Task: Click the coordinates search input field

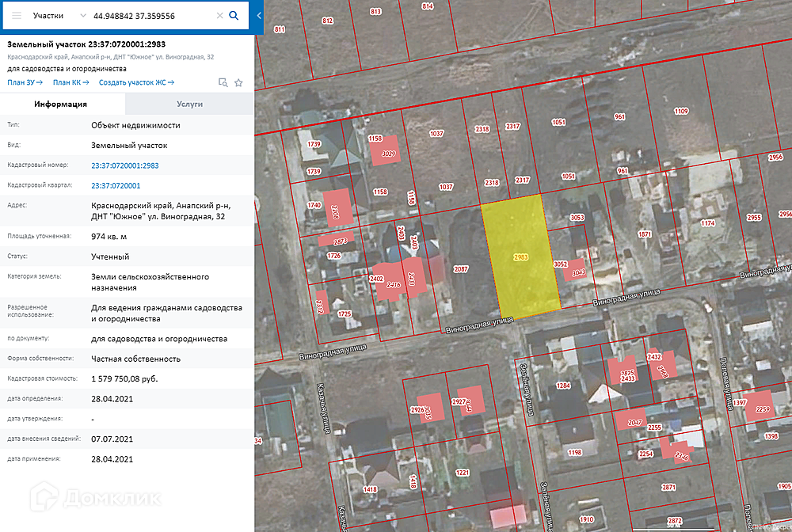Action: 150,16
